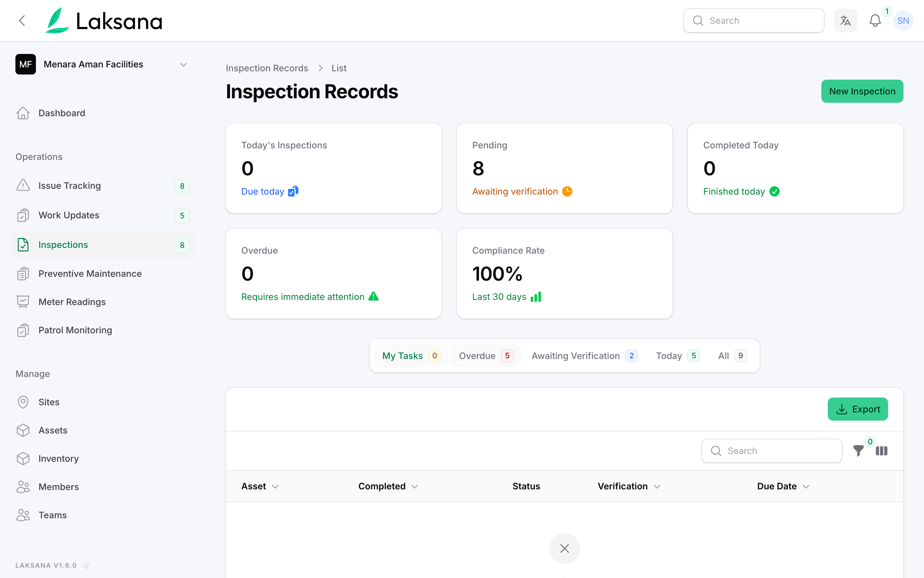Click the Issue Tracking warning icon
Screen dimensions: 924x578
(x=23, y=185)
